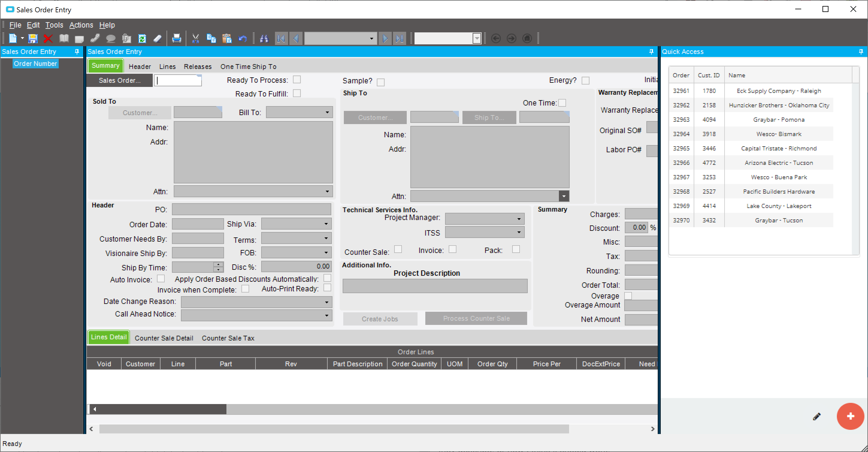Copy selection with the copy icon
868x452 pixels.
coord(211,38)
